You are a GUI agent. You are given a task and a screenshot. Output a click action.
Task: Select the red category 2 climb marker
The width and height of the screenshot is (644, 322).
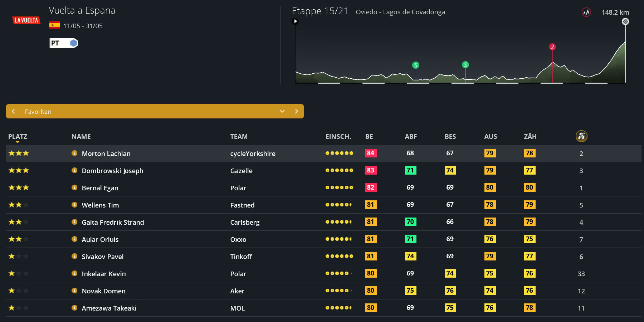[x=552, y=47]
